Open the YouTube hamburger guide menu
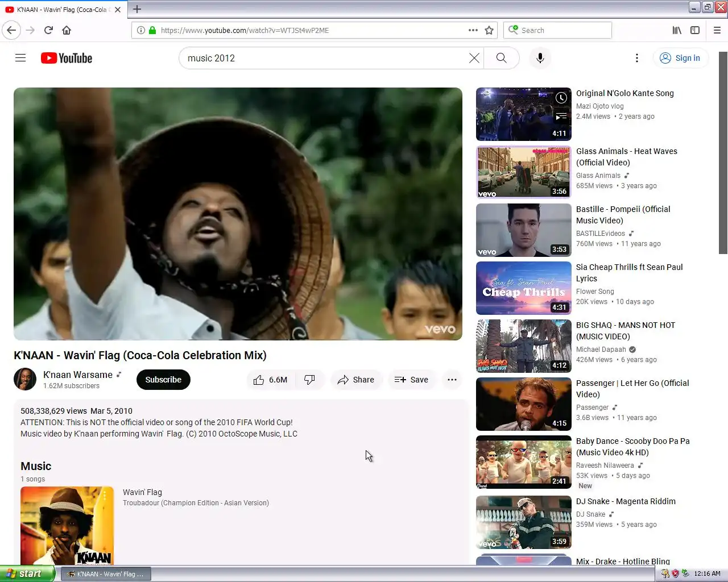Screen dimensions: 728x582 pos(20,58)
